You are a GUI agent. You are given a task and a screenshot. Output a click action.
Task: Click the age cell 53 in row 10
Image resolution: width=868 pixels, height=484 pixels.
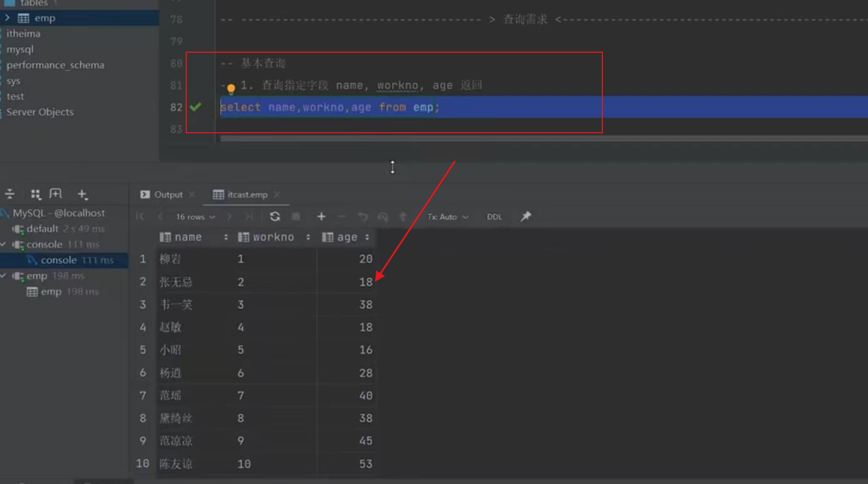(366, 464)
